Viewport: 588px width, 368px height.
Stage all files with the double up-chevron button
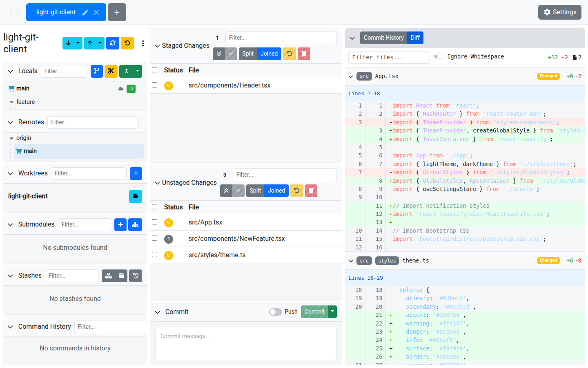(x=226, y=191)
